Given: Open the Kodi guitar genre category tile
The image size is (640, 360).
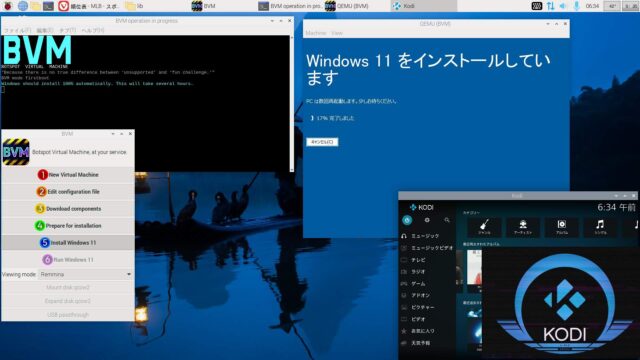Looking at the screenshot, I should (x=484, y=227).
